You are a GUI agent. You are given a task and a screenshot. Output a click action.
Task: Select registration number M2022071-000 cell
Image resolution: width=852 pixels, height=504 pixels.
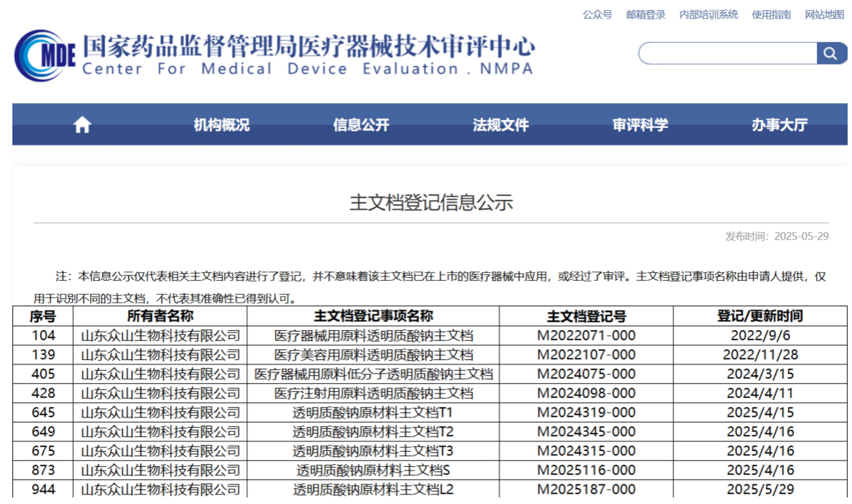point(586,335)
